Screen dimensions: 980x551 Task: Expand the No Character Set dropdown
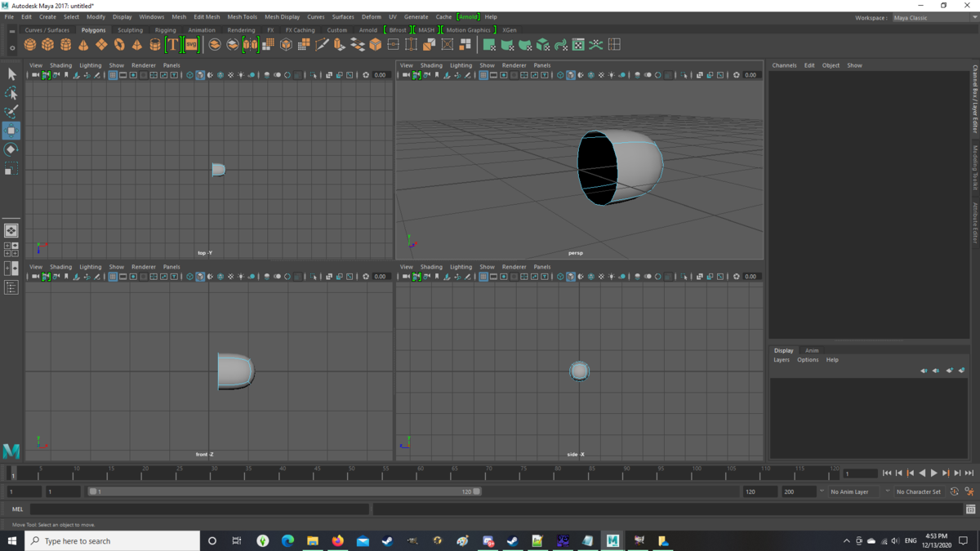click(x=919, y=492)
